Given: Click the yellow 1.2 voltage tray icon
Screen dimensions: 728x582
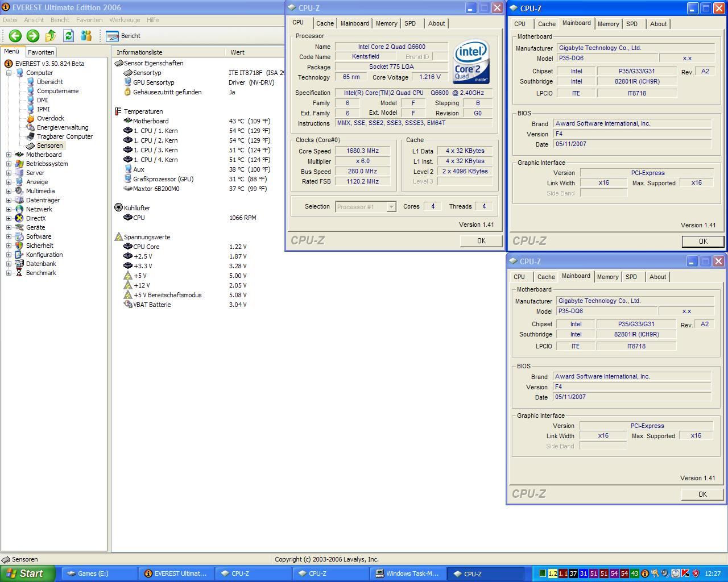Looking at the screenshot, I should (x=552, y=573).
